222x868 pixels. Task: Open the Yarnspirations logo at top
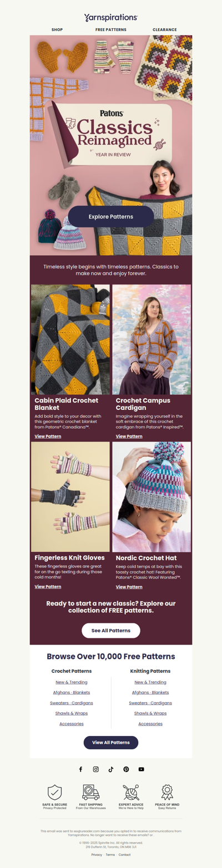111,18
